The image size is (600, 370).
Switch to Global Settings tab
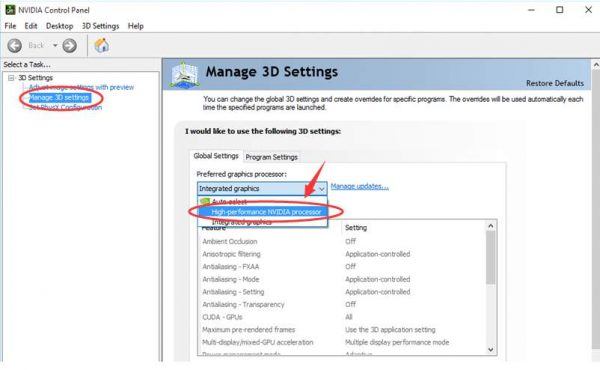[x=216, y=156]
